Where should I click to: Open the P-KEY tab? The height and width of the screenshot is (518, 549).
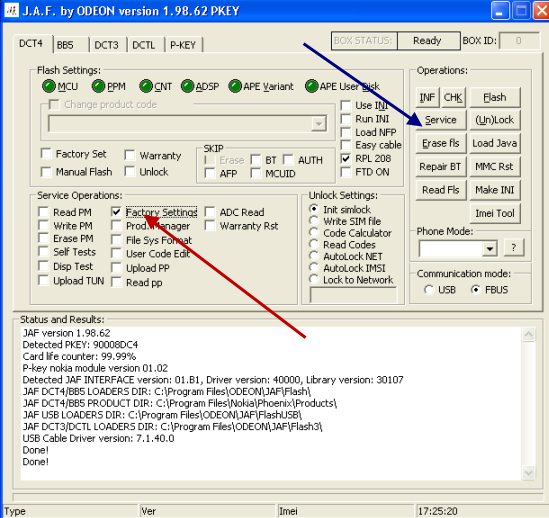tap(183, 45)
